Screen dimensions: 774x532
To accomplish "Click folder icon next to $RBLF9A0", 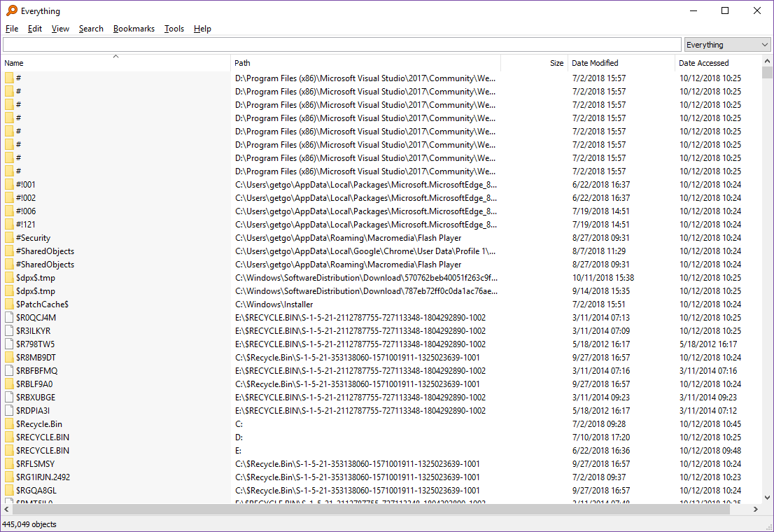I will (x=9, y=384).
